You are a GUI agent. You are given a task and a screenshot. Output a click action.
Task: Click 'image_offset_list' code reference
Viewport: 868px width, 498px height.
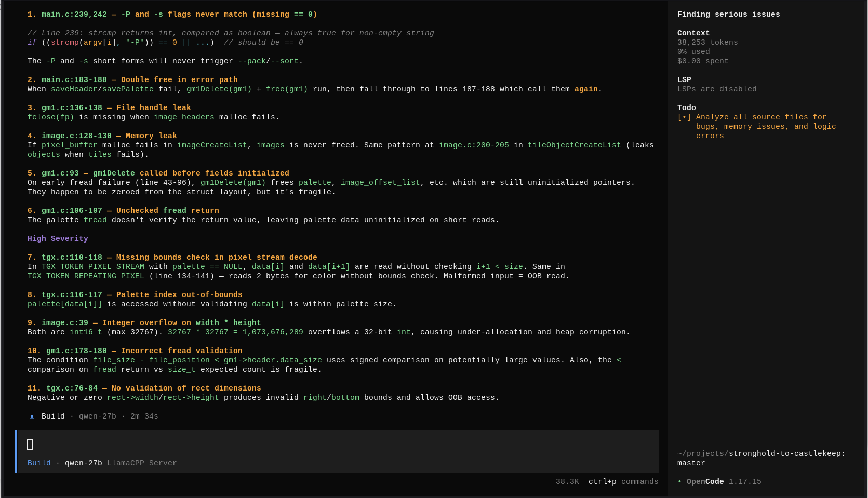(x=380, y=183)
